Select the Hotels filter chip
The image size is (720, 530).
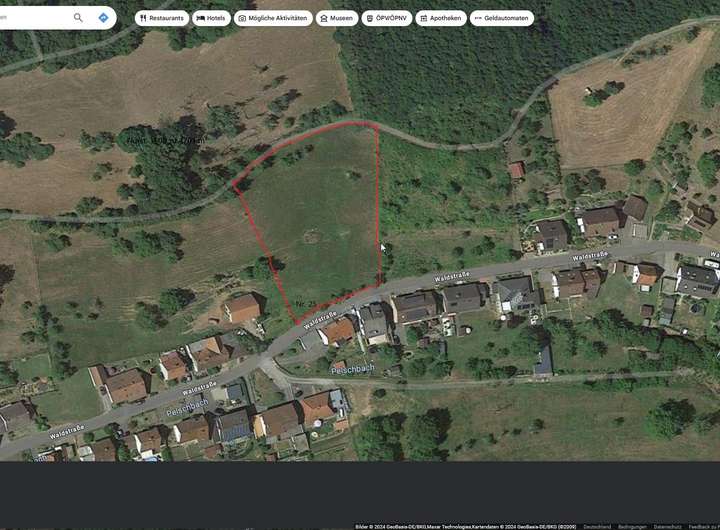pyautogui.click(x=211, y=18)
